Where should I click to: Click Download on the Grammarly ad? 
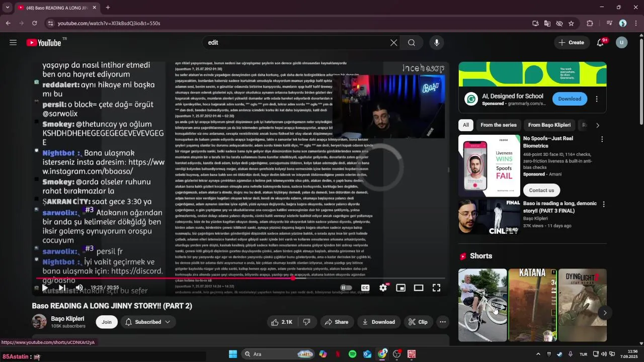coord(570,99)
